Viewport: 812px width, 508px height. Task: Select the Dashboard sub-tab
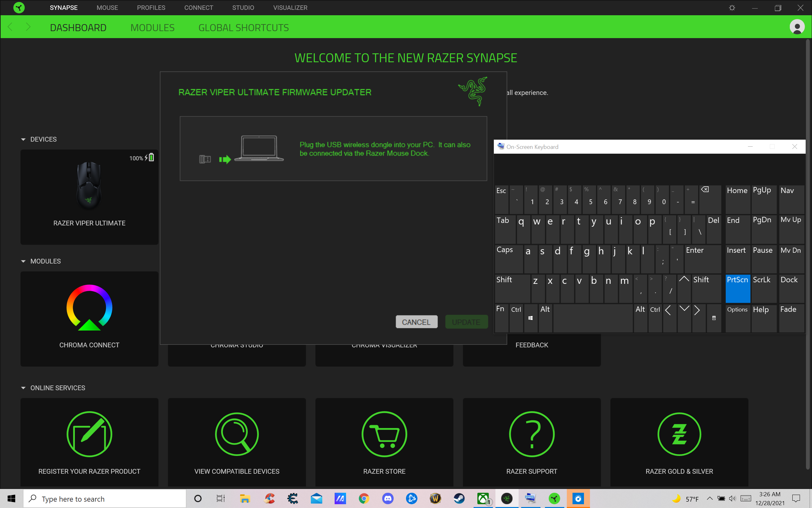coord(78,28)
